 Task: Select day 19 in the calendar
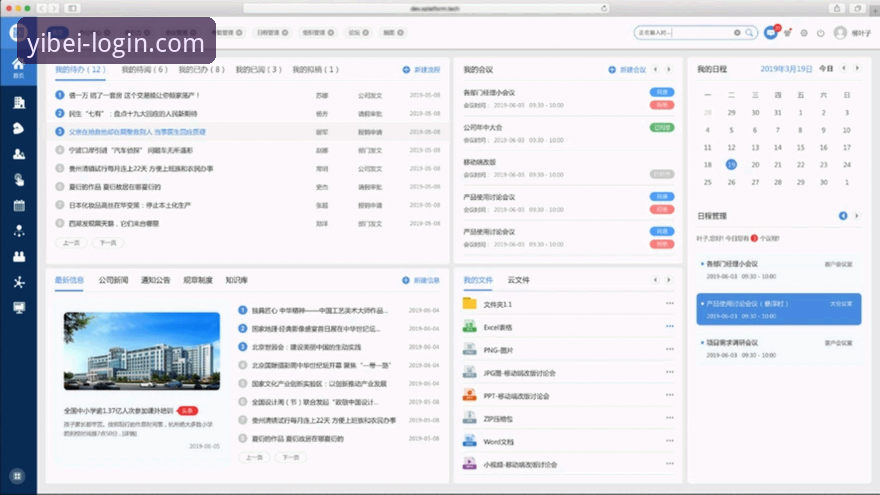(731, 164)
